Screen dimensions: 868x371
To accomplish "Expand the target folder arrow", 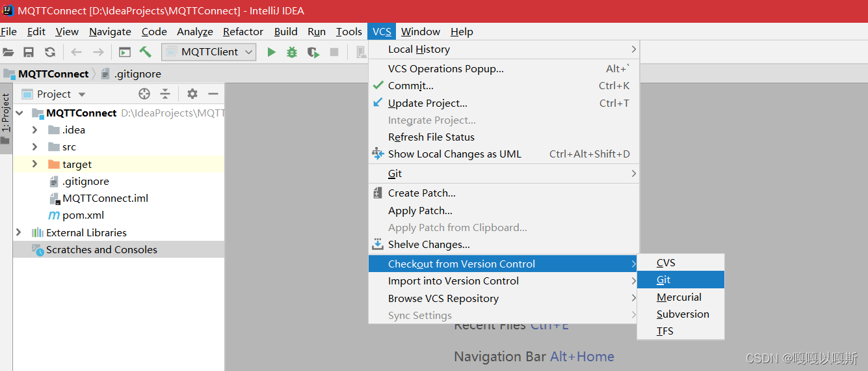I will tap(34, 164).
